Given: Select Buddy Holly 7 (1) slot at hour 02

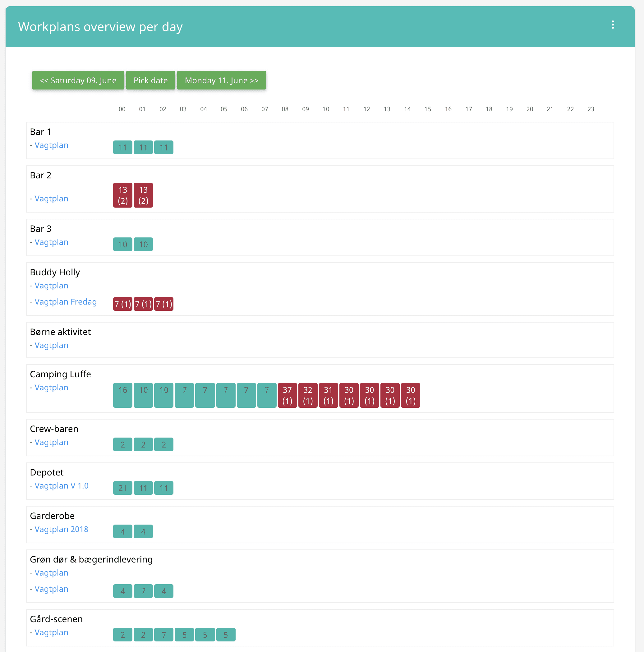Looking at the screenshot, I should pyautogui.click(x=164, y=304).
